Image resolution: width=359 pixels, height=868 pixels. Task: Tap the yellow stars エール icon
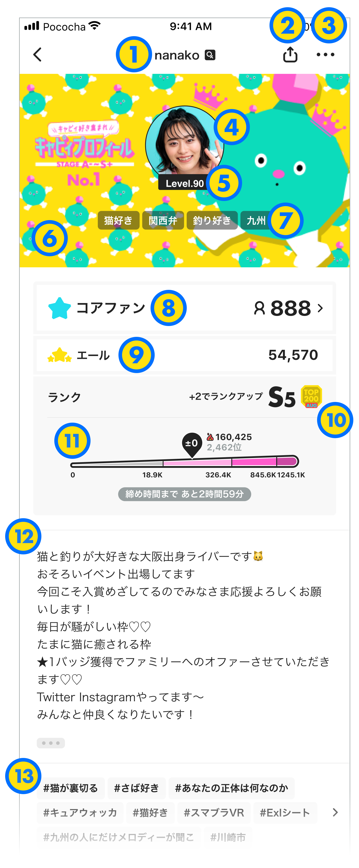(60, 355)
